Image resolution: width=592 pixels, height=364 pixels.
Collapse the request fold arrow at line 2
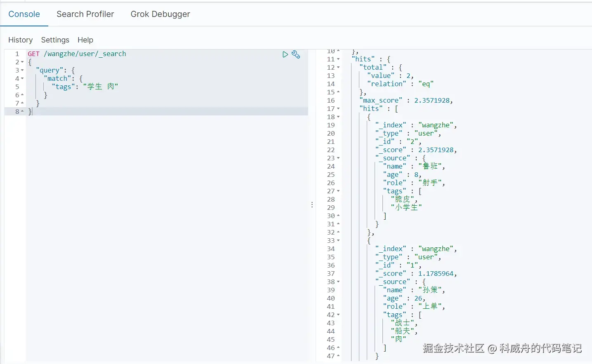point(22,62)
